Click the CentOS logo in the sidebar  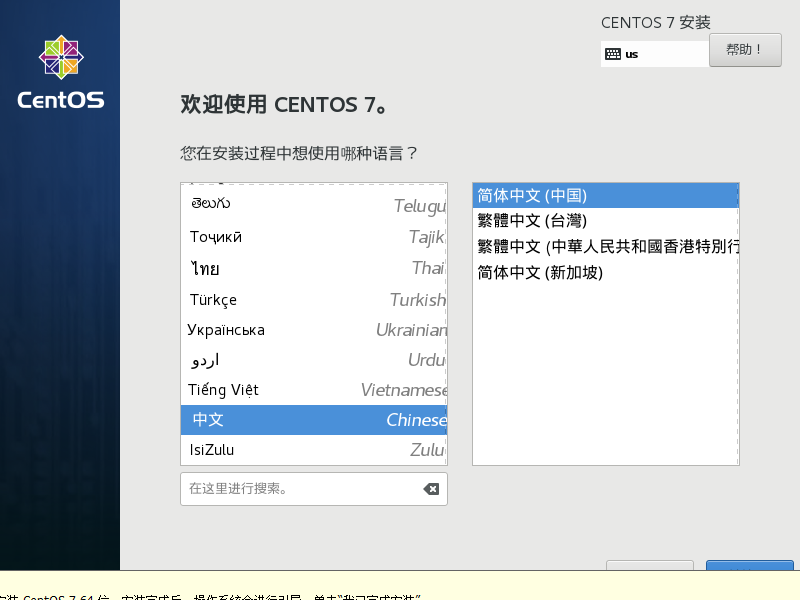pos(59,66)
